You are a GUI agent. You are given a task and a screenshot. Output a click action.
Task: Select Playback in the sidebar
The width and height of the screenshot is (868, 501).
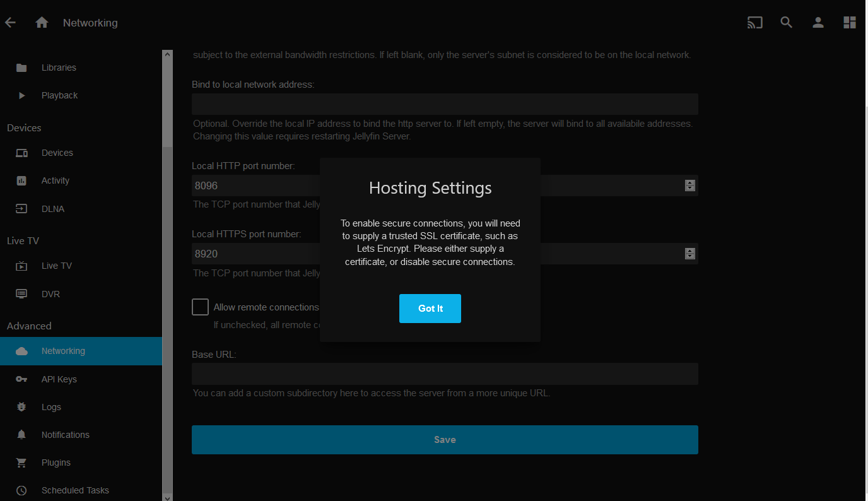(81, 95)
